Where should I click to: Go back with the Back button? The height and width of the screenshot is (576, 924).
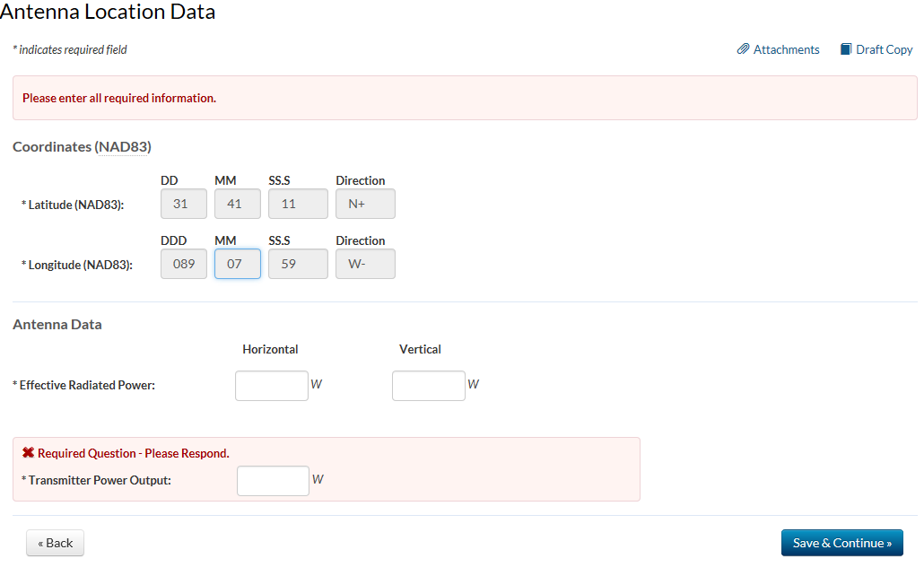click(x=55, y=543)
